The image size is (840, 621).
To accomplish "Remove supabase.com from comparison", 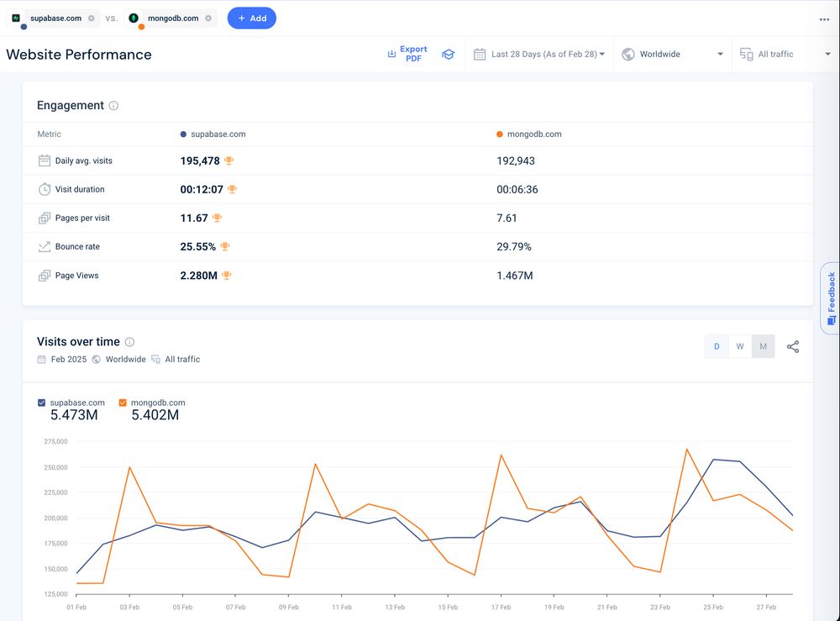I will (92, 18).
